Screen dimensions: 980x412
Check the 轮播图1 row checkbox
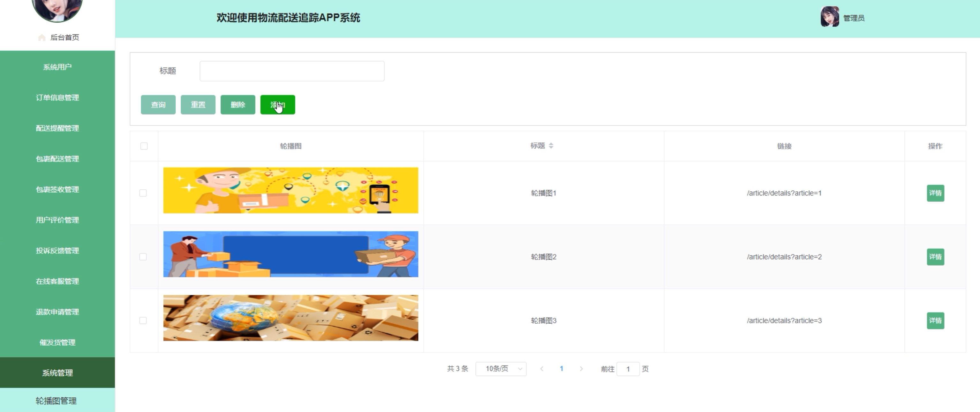[x=143, y=193]
